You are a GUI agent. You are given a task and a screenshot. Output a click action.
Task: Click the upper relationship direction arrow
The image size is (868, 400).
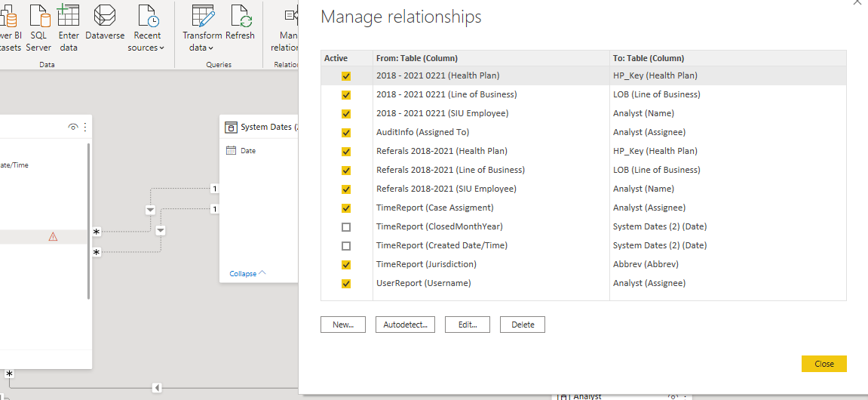coord(150,209)
